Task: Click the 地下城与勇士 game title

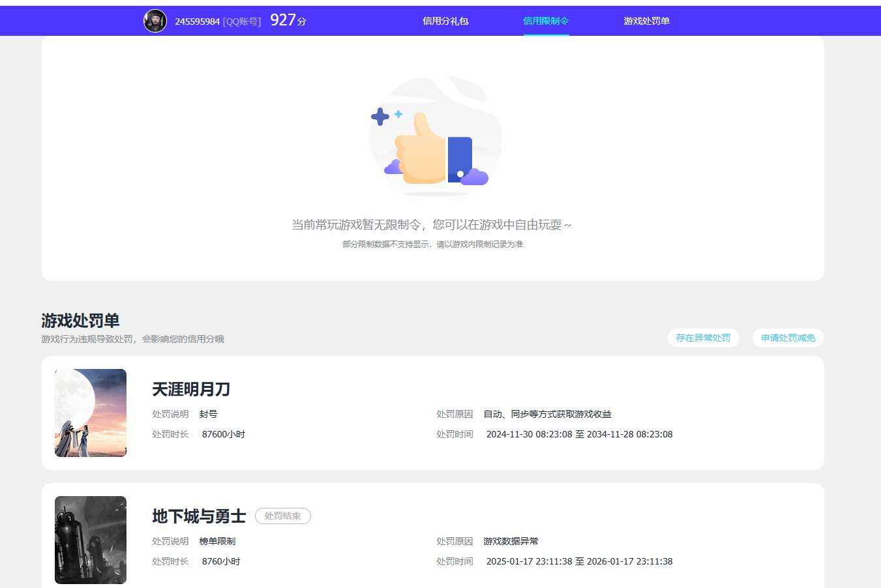Action: tap(199, 516)
